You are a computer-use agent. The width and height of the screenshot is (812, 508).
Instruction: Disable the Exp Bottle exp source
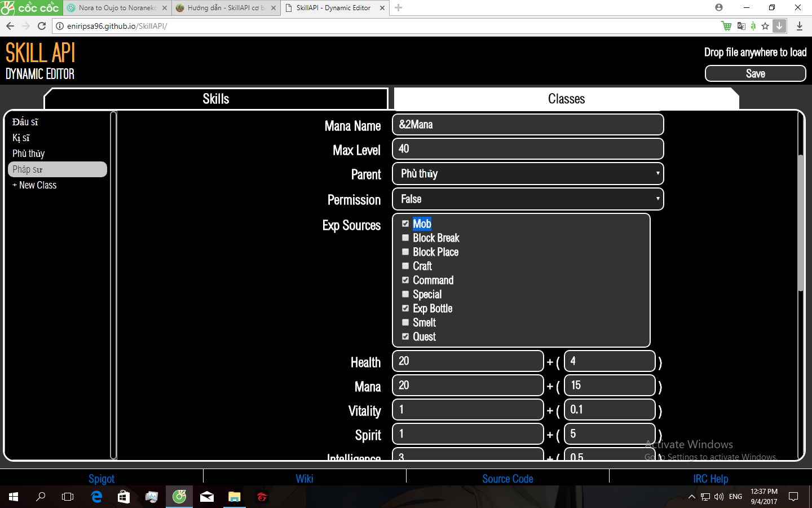(405, 308)
